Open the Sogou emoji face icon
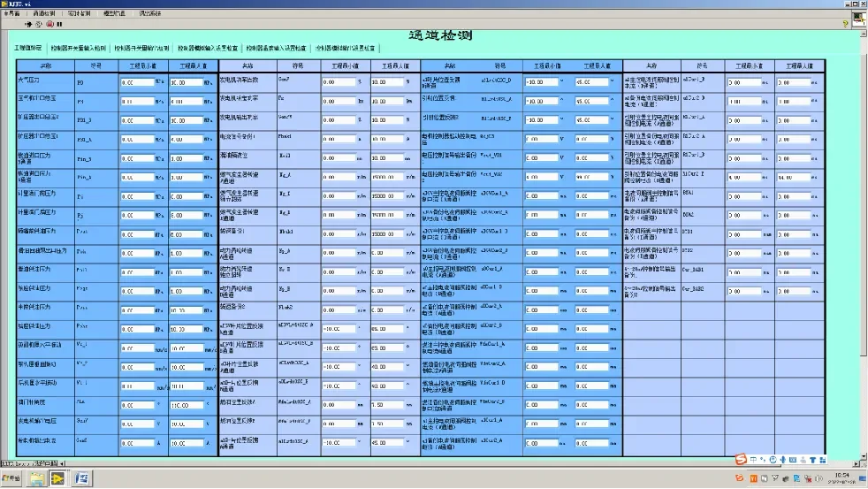This screenshot has width=868, height=489. [x=773, y=460]
